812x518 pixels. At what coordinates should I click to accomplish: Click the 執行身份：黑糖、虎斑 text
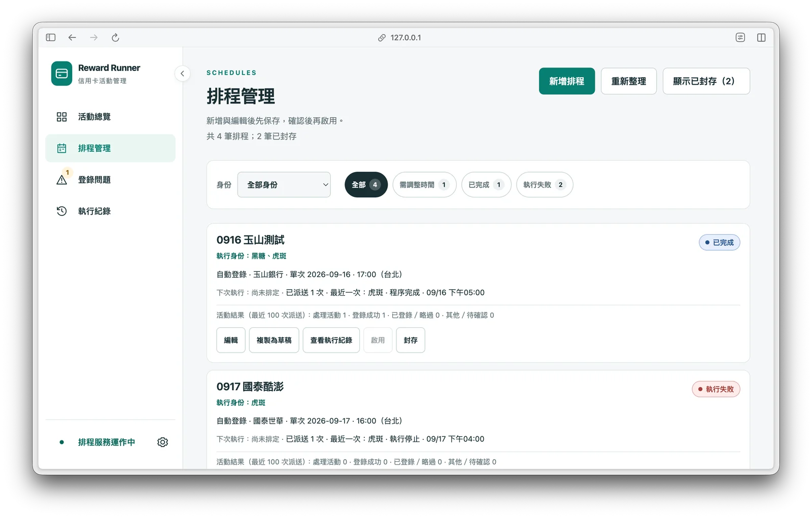[x=251, y=256]
